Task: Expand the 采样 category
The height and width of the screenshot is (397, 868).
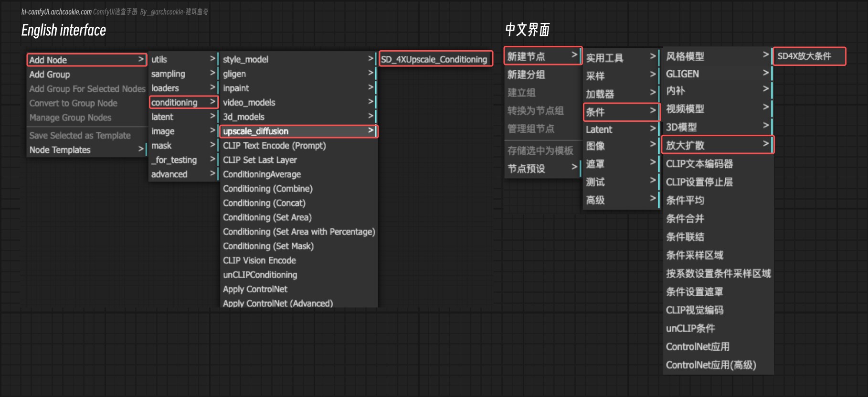Action: (621, 76)
